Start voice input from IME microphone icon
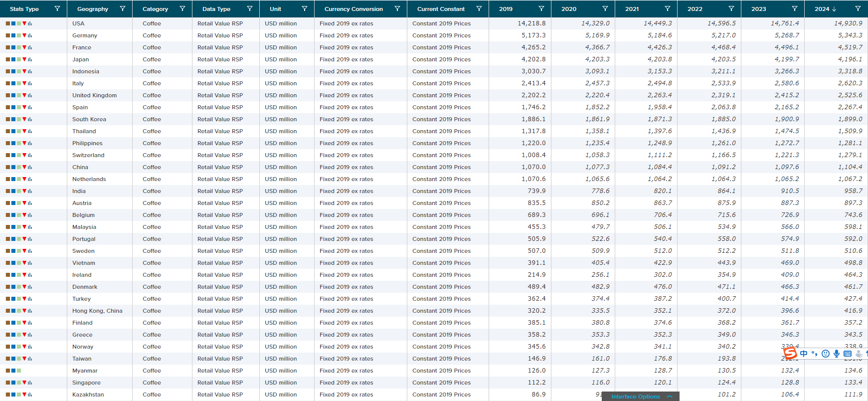This screenshot has height=401, width=868. click(x=837, y=354)
